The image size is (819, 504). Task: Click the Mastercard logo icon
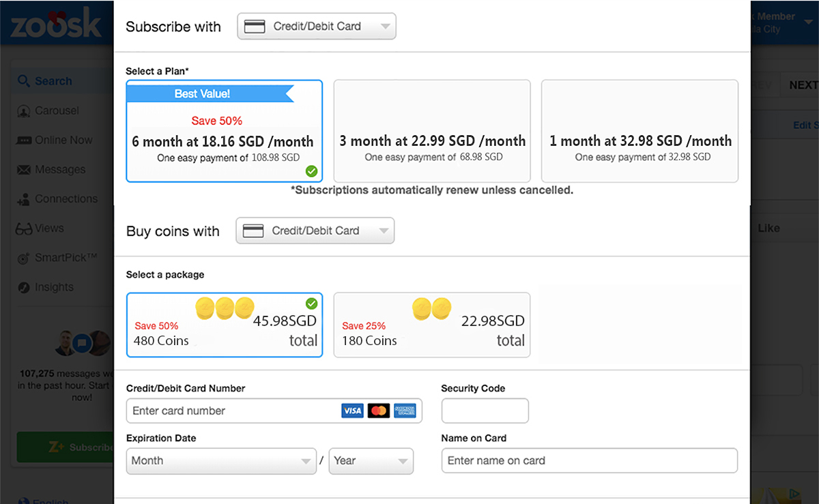pyautogui.click(x=378, y=411)
